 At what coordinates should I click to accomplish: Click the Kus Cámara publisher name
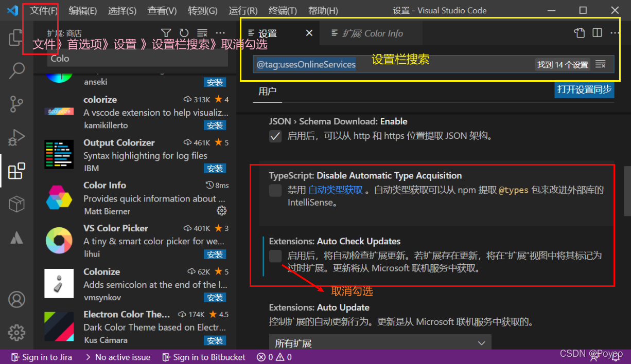tap(106, 340)
